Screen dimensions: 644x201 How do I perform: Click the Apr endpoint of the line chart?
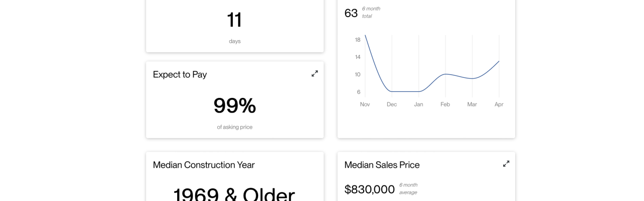coord(499,61)
